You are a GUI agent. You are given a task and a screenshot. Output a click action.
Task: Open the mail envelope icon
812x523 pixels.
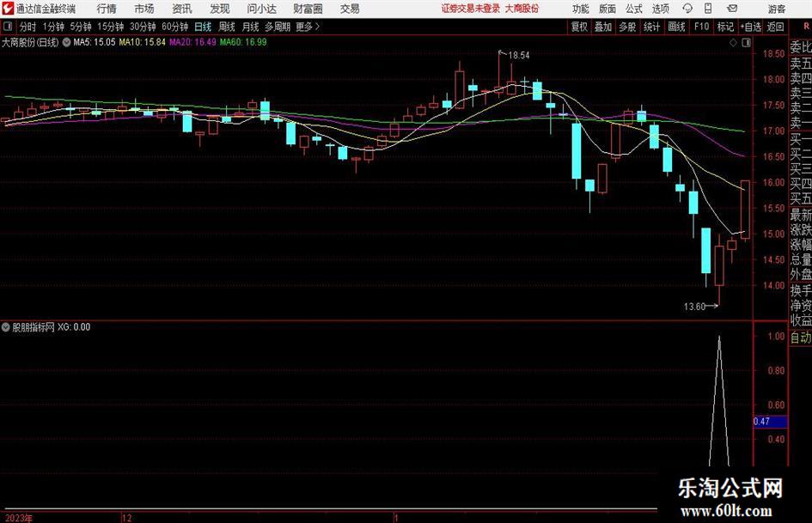click(x=732, y=9)
